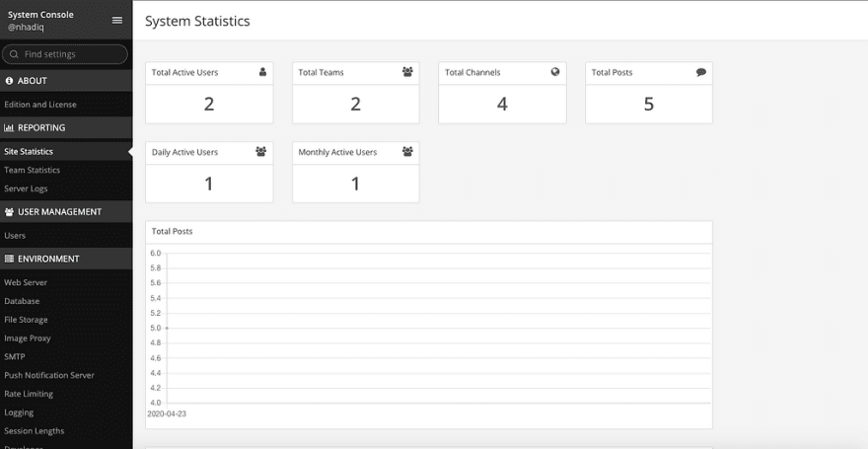This screenshot has width=868, height=449.
Task: Open Push Notification Server settings
Action: click(x=49, y=375)
